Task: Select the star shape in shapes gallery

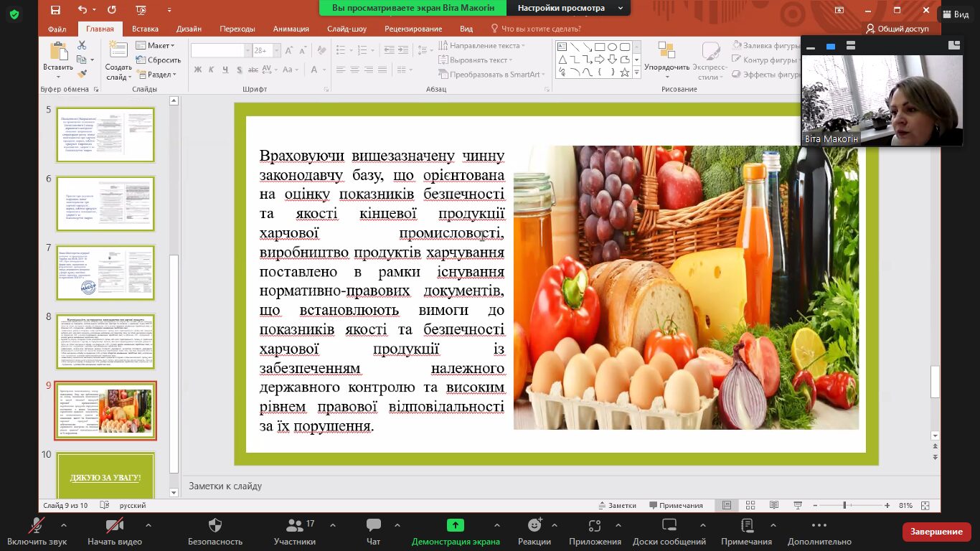Action: (624, 72)
